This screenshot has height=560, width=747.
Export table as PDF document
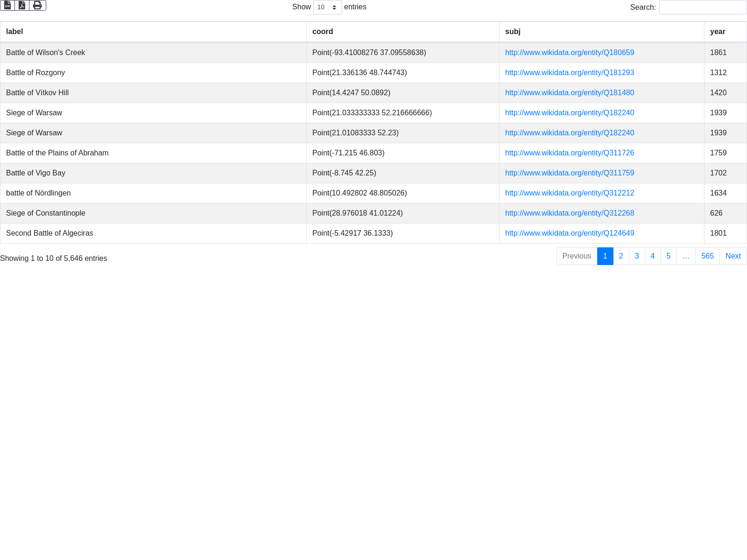point(22,5)
